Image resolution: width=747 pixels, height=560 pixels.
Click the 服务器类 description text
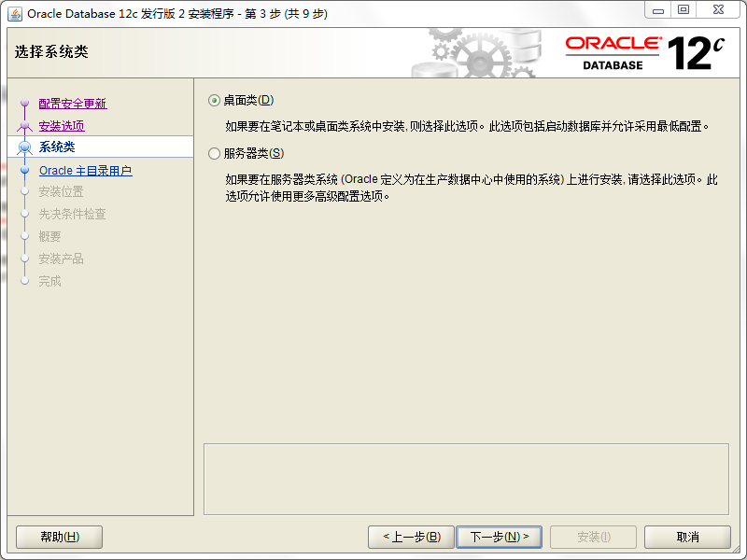(472, 188)
